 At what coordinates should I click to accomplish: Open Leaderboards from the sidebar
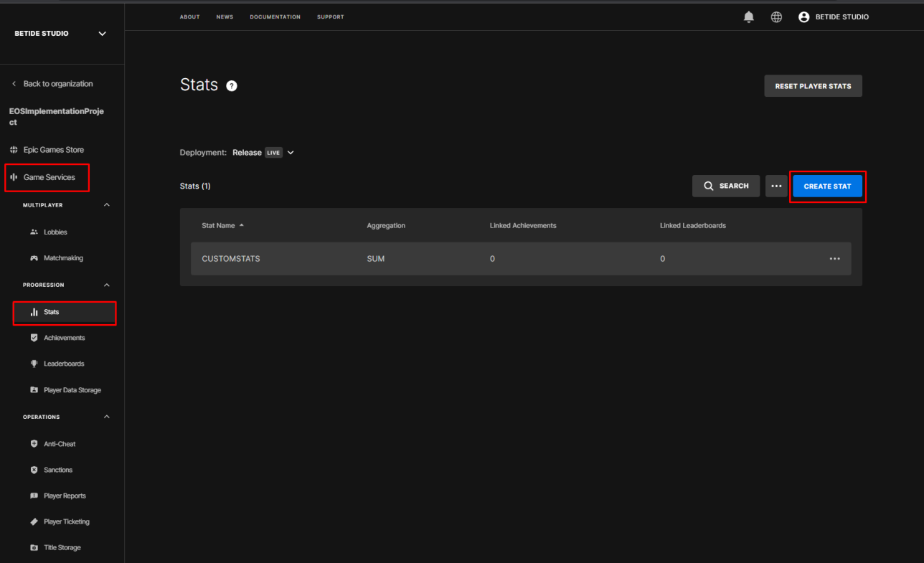63,364
